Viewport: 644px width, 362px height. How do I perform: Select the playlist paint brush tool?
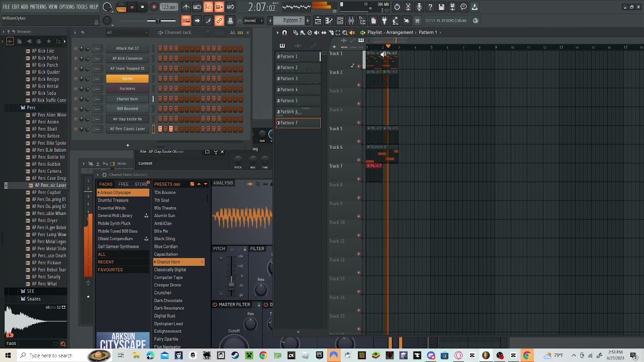point(302,32)
